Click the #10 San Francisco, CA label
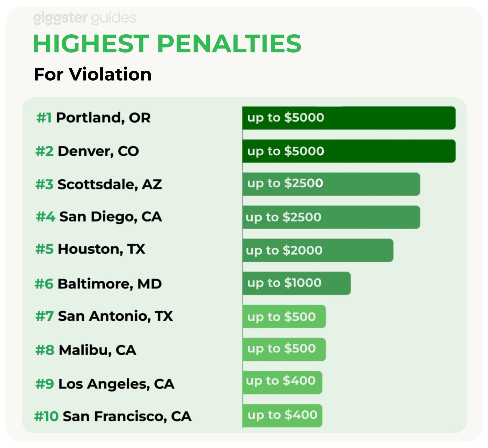Image resolution: width=488 pixels, height=448 pixels. point(113,416)
